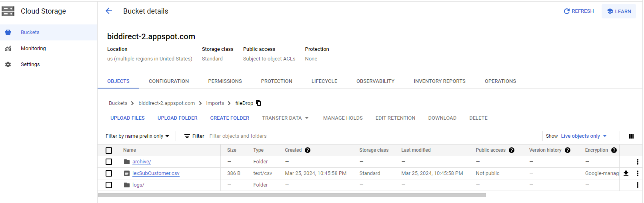Viewport: 644px width, 203px height.
Task: Open the Filter by name prefix only dropdown
Action: pyautogui.click(x=137, y=136)
